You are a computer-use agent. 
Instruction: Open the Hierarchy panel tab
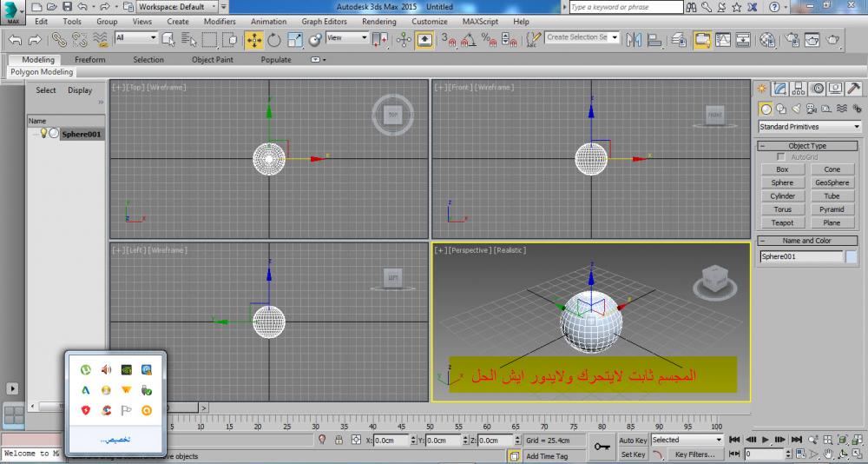799,89
